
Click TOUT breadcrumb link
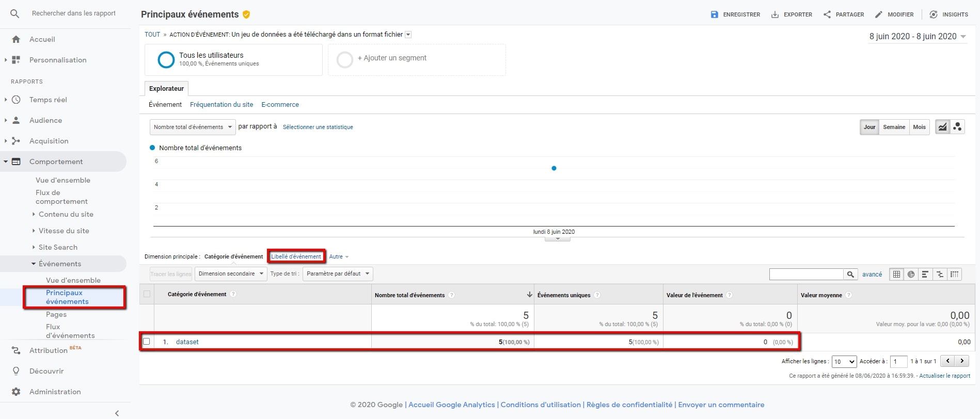(x=152, y=35)
